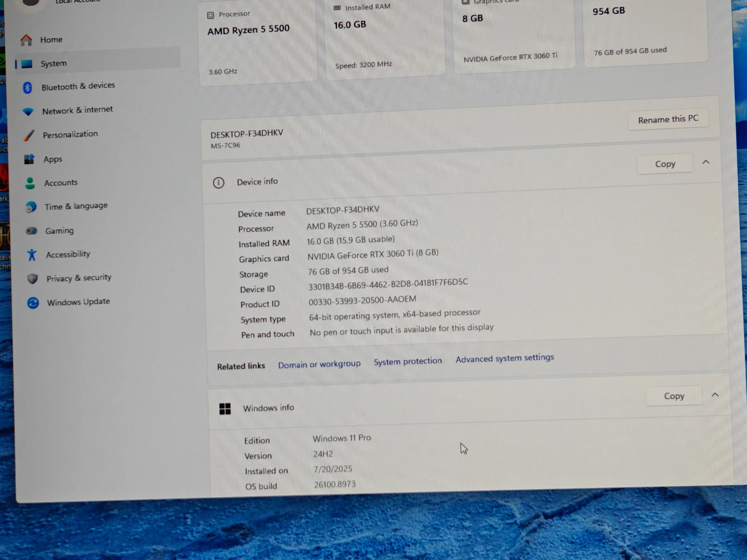The image size is (747, 560).
Task: Click AMD Ryzen 5 5500 (3.60 GHz) value
Action: (362, 225)
